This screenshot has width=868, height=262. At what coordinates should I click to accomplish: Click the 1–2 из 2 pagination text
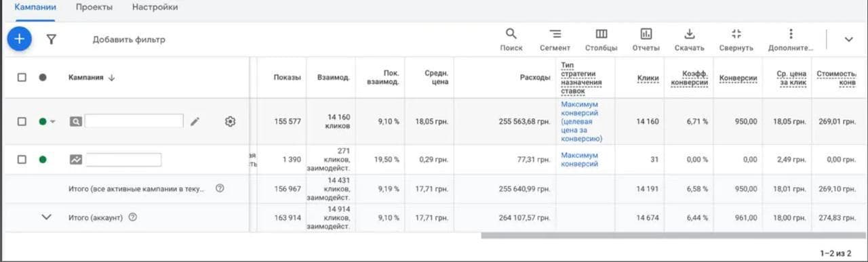[x=835, y=253]
